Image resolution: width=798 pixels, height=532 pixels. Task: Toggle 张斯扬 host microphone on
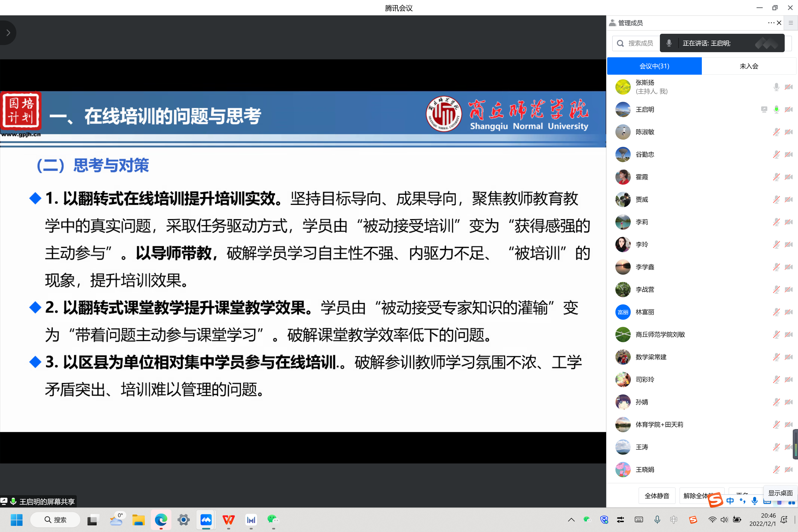tap(776, 87)
